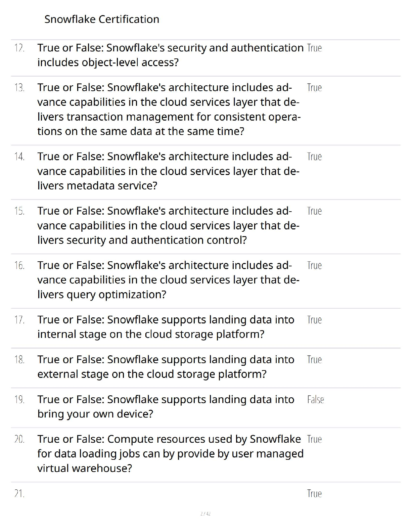The image size is (411, 532).
Task: Select question 15 about authentication control
Action: [x=168, y=225]
